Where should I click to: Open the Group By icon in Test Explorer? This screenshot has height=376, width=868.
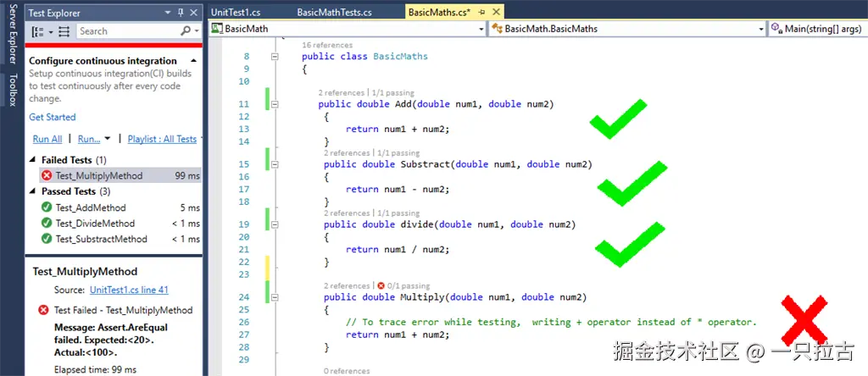pyautogui.click(x=37, y=31)
